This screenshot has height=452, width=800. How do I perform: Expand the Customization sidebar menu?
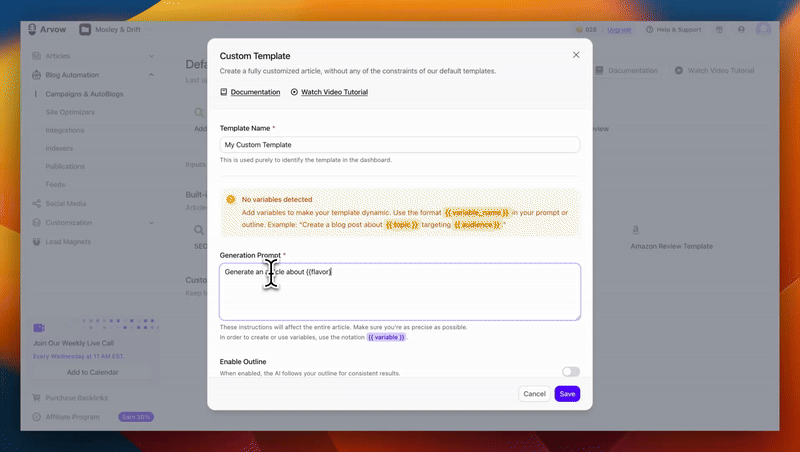click(151, 223)
